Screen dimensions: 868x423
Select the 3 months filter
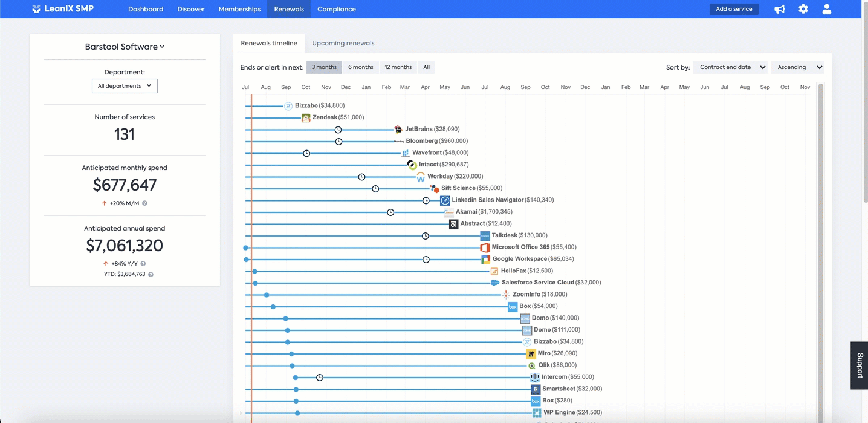pos(324,67)
